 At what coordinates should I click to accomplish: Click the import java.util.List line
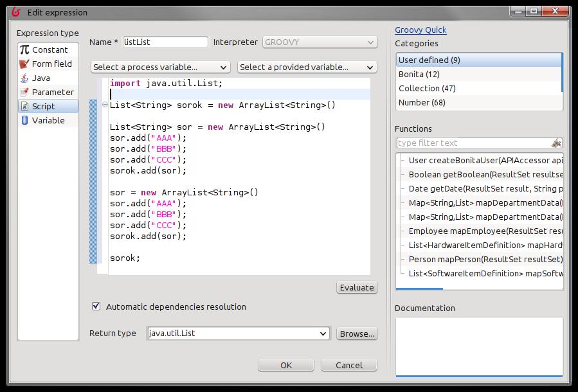pyautogui.click(x=167, y=84)
